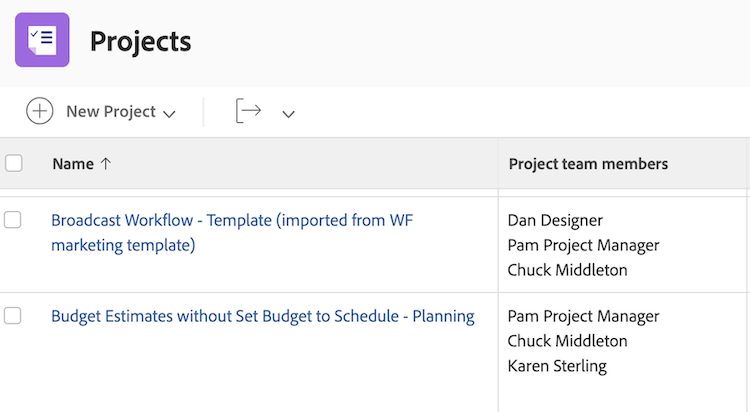Open the export options dropdown chevron

coord(288,113)
